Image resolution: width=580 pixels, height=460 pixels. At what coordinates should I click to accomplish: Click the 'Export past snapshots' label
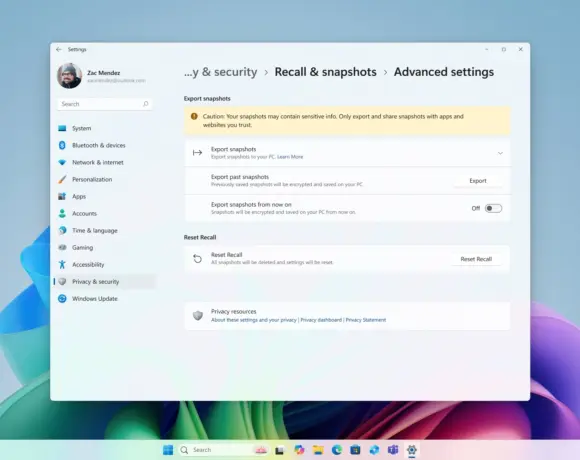point(240,177)
